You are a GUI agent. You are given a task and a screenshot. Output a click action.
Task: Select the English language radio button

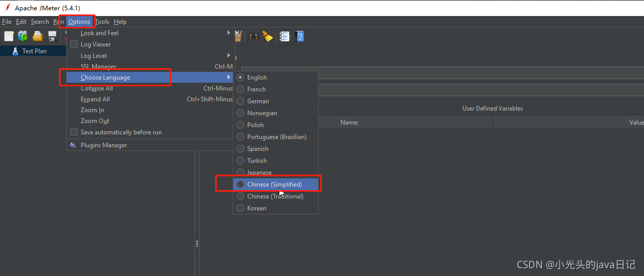coord(240,78)
